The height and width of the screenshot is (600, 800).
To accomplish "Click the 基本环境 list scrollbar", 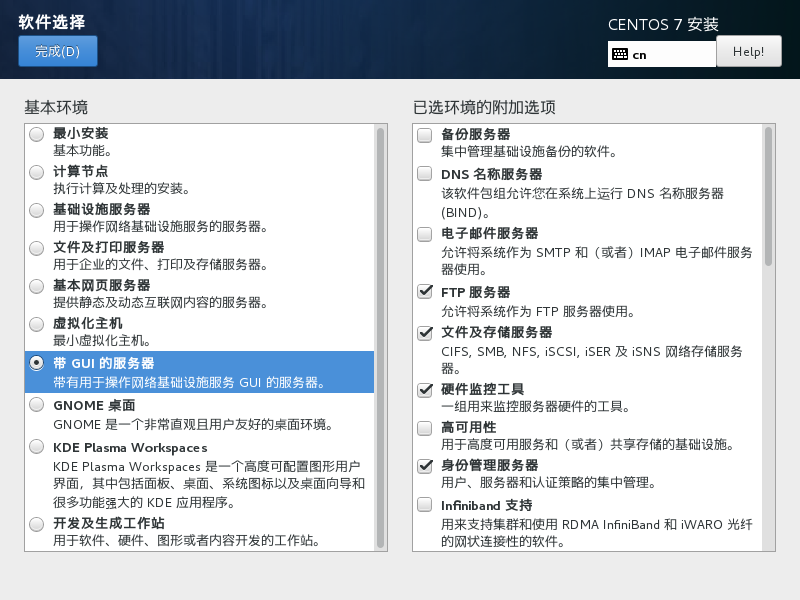I will 380,338.
